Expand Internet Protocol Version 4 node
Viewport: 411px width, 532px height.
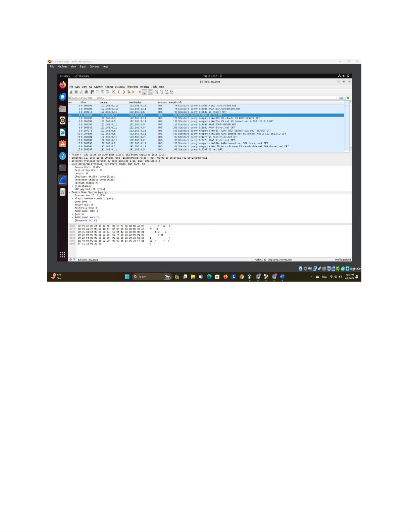[70, 161]
